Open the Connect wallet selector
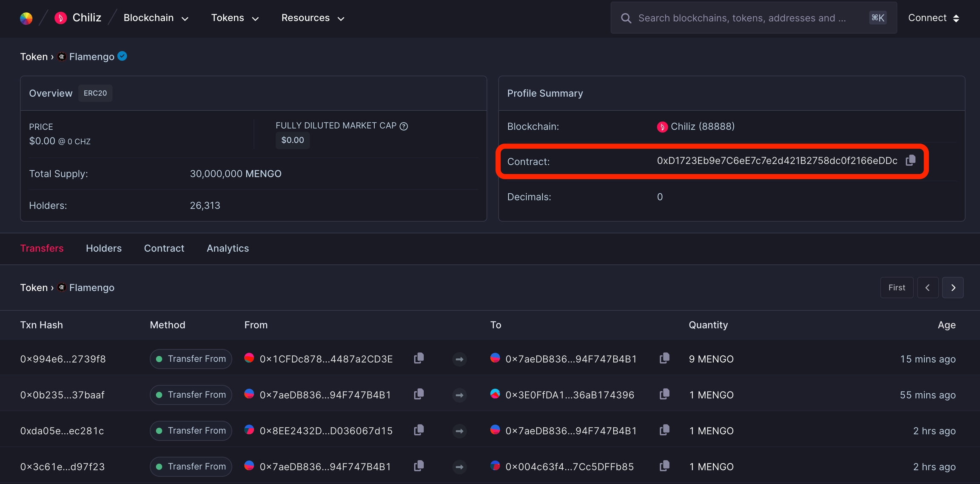The width and height of the screenshot is (980, 484). pyautogui.click(x=933, y=18)
